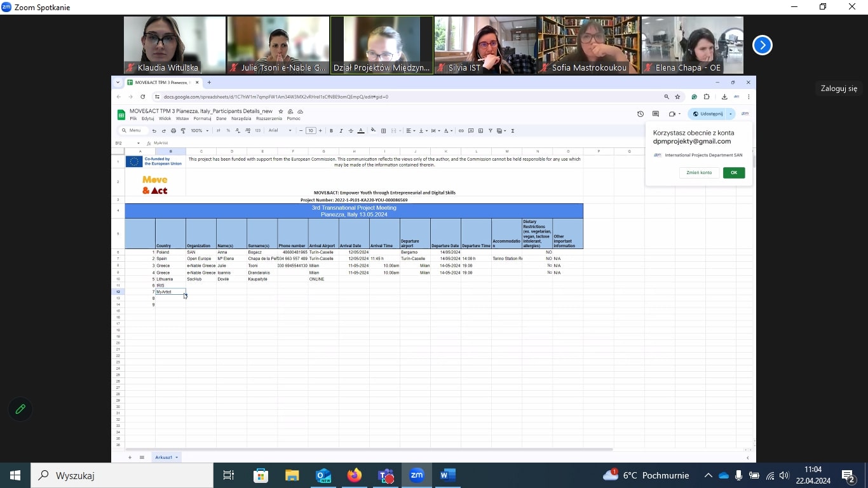Open the Rozszerzenia menu
Screen dimensions: 868x488
click(x=269, y=119)
